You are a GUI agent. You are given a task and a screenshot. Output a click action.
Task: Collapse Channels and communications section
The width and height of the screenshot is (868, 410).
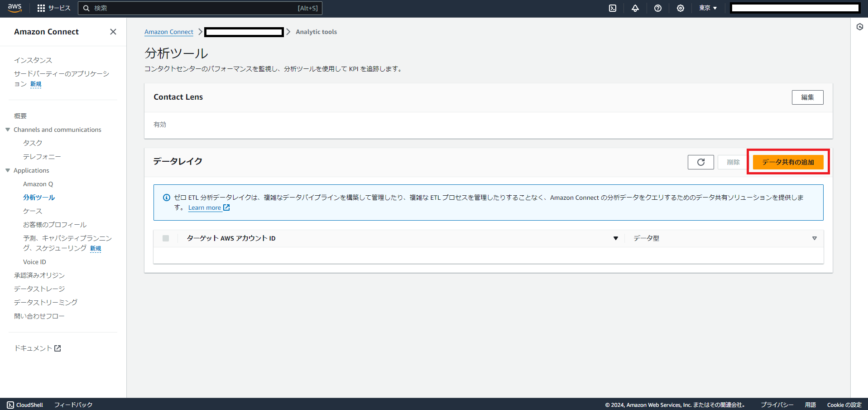pyautogui.click(x=8, y=130)
